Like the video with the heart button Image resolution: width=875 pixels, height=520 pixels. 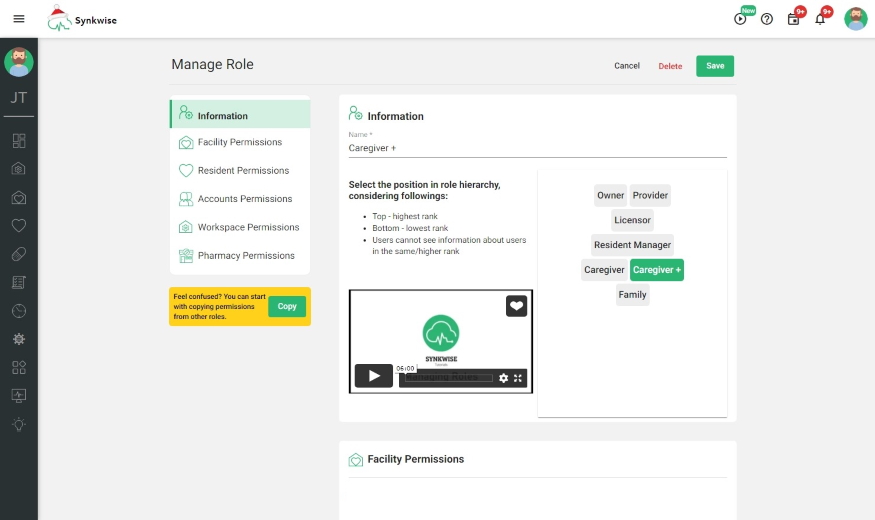coord(516,306)
